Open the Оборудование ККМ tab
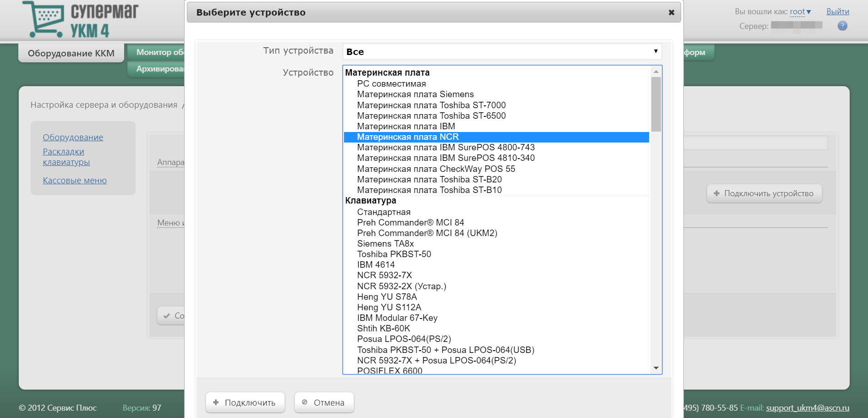This screenshot has height=418, width=868. tap(71, 53)
